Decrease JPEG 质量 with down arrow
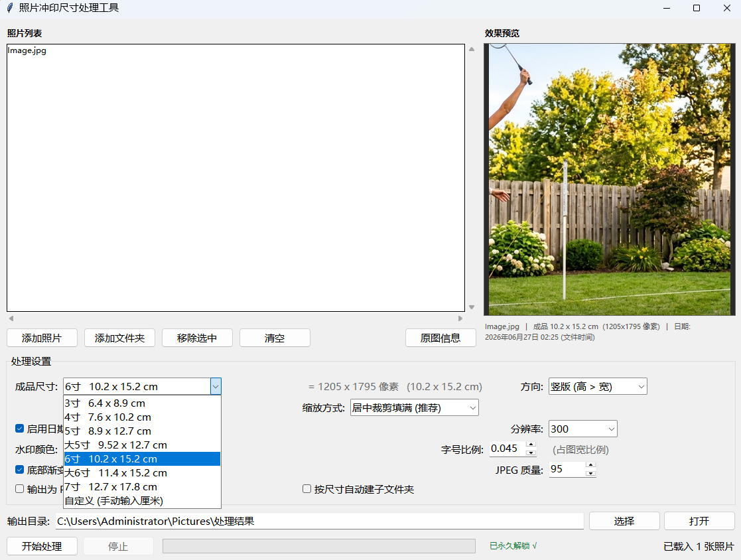Image resolution: width=741 pixels, height=560 pixels. [590, 474]
